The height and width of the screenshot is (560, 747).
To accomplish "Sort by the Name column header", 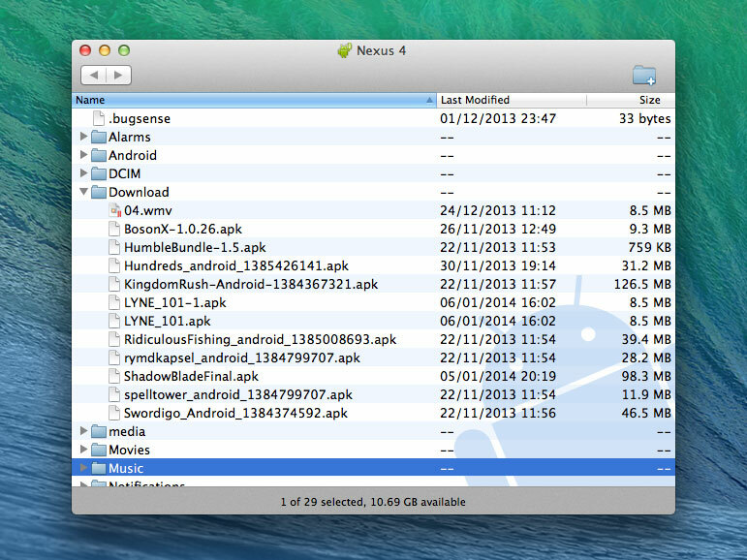I will 254,100.
